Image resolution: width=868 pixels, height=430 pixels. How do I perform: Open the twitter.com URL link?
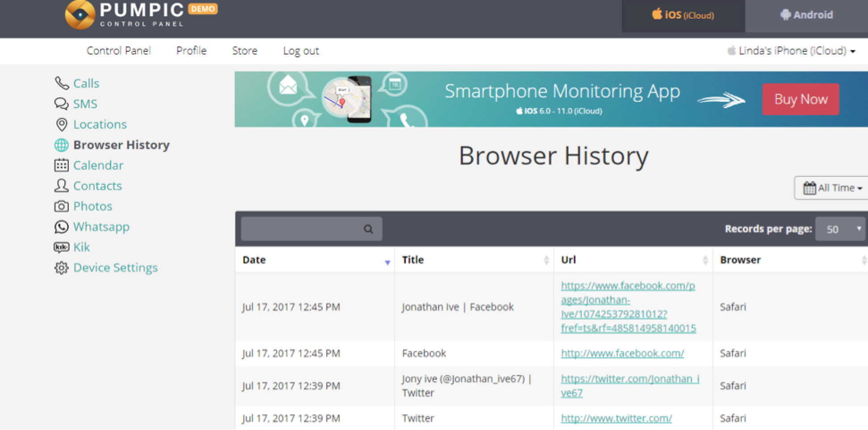[616, 418]
